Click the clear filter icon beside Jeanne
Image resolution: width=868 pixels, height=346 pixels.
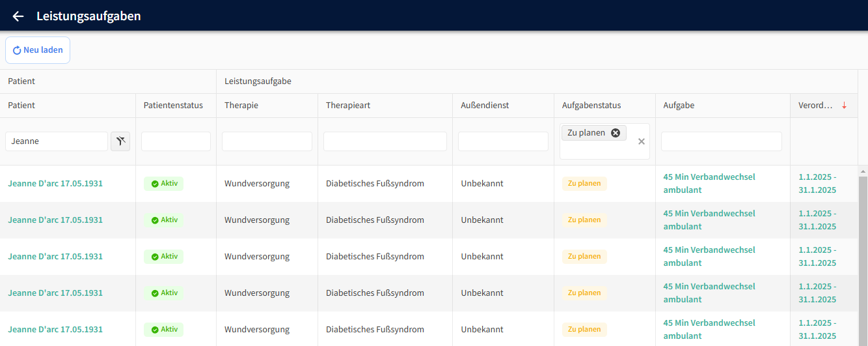[x=120, y=141]
